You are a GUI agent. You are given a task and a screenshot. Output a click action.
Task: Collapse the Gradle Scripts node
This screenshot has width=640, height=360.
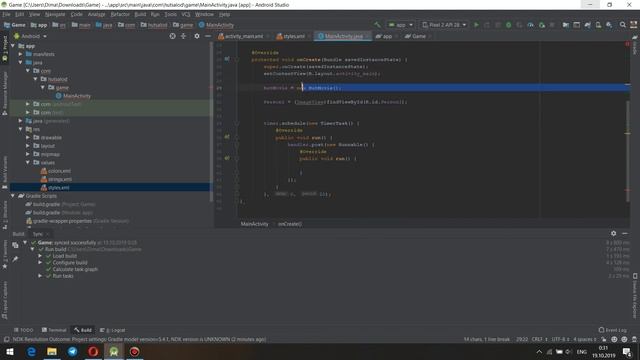13,196
